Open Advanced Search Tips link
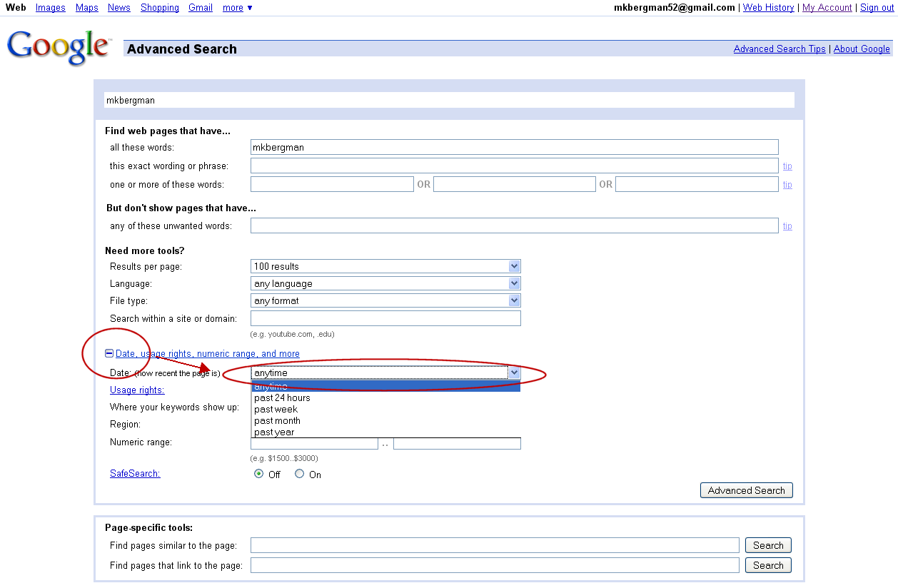 [x=780, y=49]
